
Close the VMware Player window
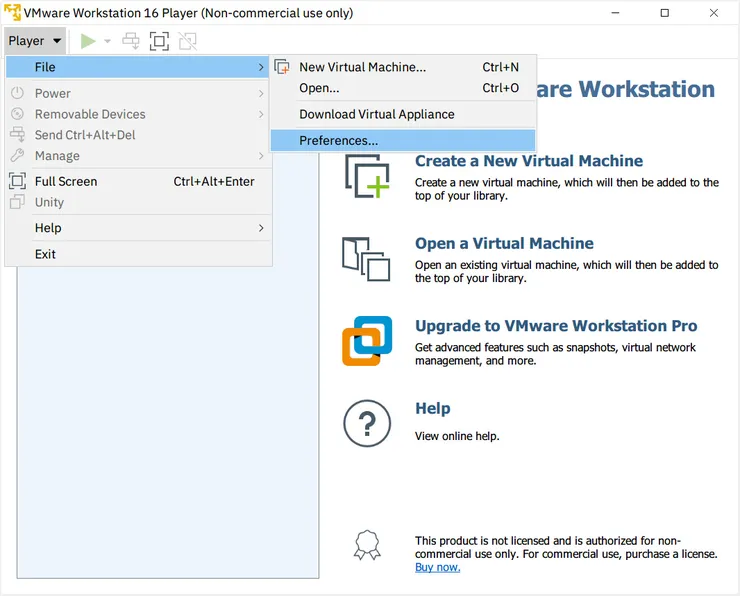(714, 13)
